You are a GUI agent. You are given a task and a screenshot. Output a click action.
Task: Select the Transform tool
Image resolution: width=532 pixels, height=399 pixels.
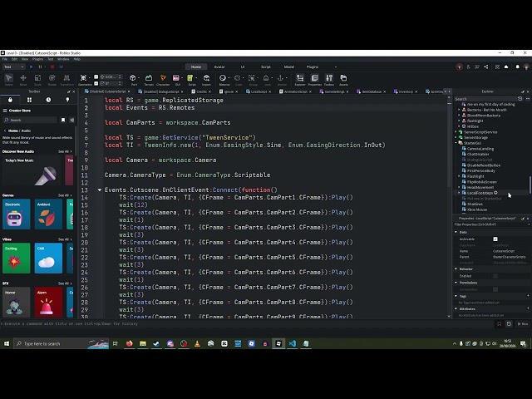point(66,80)
